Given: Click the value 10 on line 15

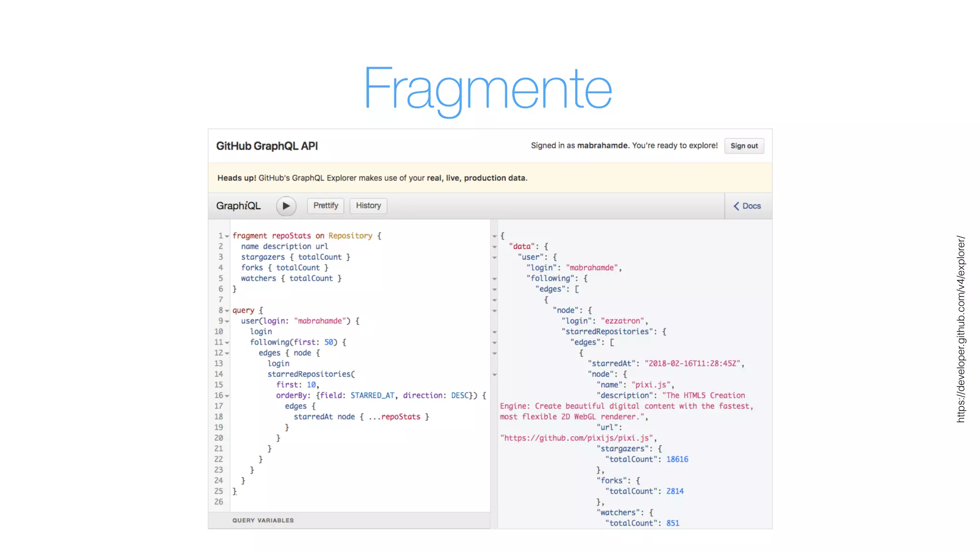Looking at the screenshot, I should click(311, 385).
